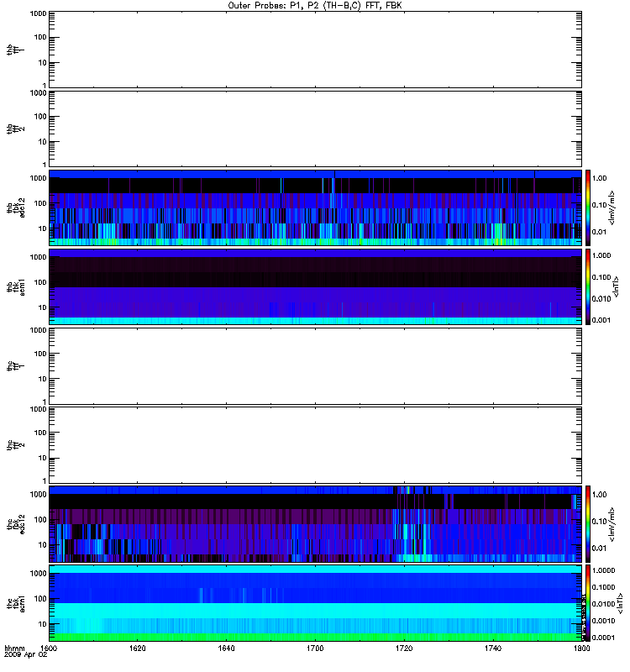The image size is (630, 672).
Task: Click the '<|nT|>' unit label beside thb scm1
Action: [x=617, y=286]
